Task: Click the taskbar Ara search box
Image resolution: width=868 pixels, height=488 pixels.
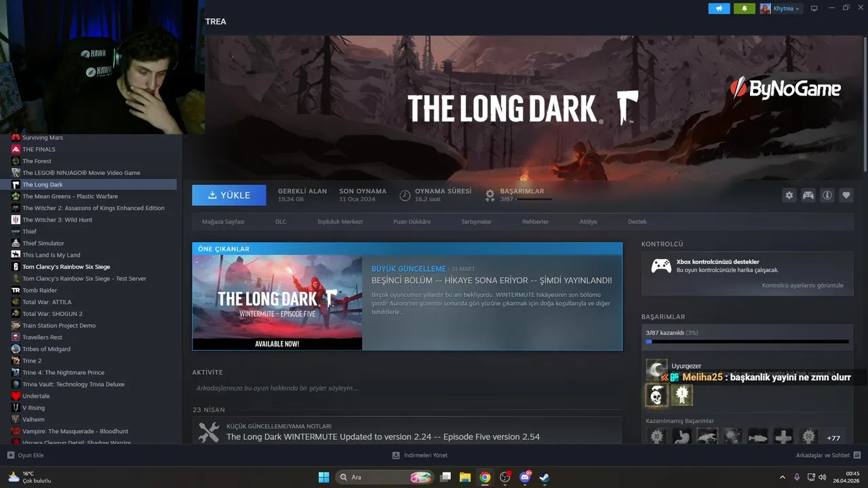Action: click(384, 477)
